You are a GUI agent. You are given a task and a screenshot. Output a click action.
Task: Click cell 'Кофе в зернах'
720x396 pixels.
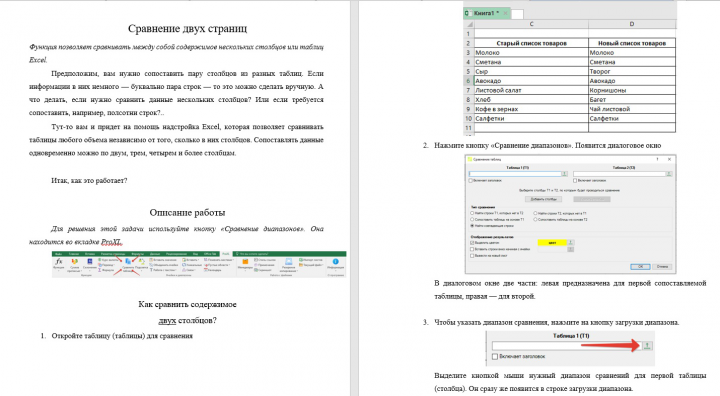pyautogui.click(x=531, y=109)
